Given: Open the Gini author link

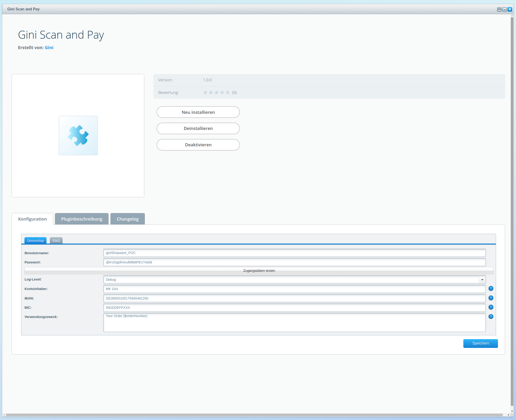Looking at the screenshot, I should (x=49, y=48).
